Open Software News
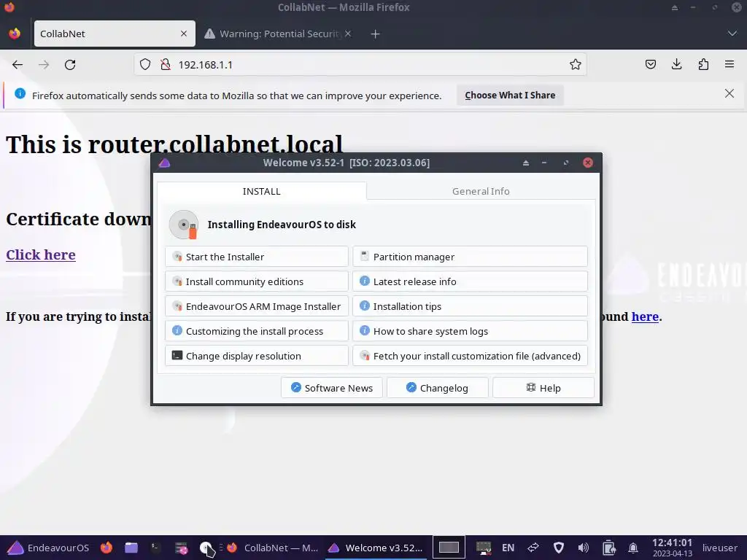This screenshot has width=747, height=560. 332,388
